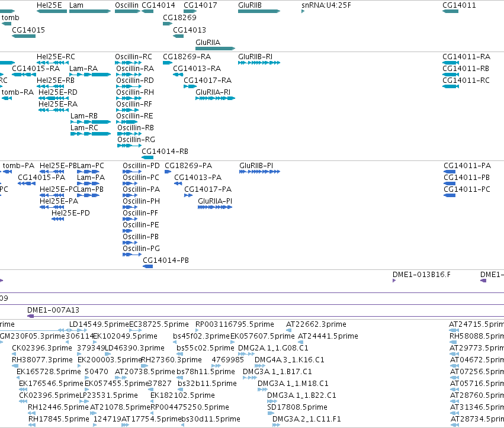Open EST EC38725.5prime
Image resolution: width=504 pixels, height=428 pixels.
[x=159, y=324]
